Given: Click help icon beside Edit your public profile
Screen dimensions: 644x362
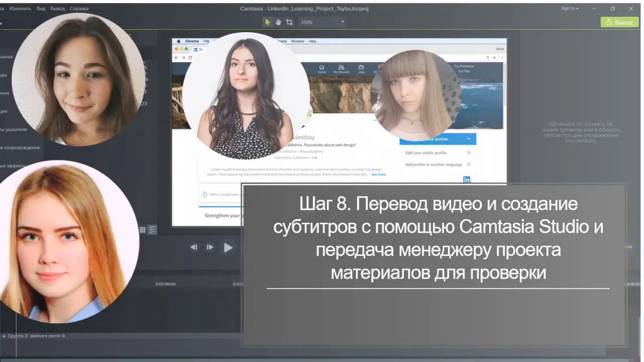Looking at the screenshot, I should tap(468, 153).
